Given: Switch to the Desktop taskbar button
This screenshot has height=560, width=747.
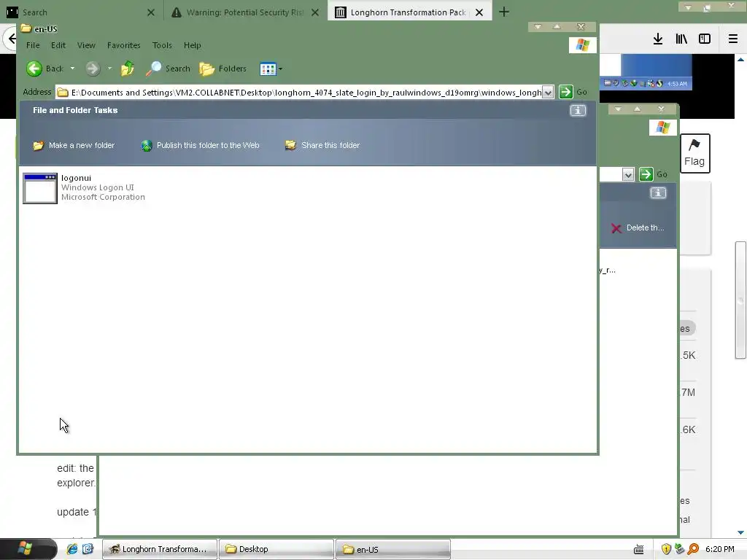Looking at the screenshot, I should pos(276,549).
